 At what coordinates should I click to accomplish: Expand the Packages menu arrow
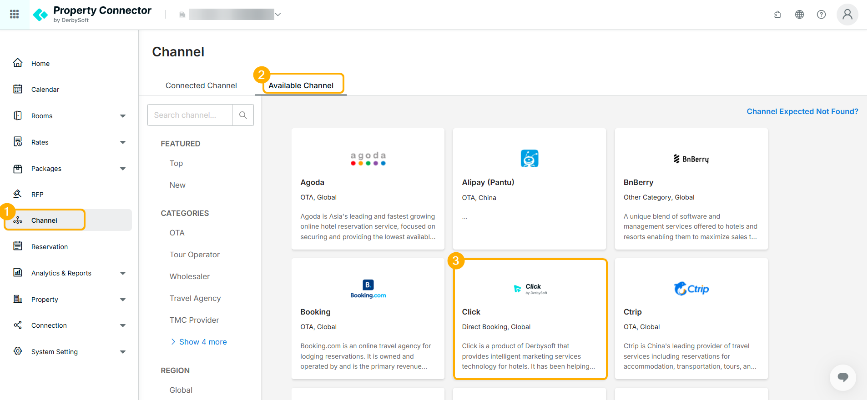point(123,169)
